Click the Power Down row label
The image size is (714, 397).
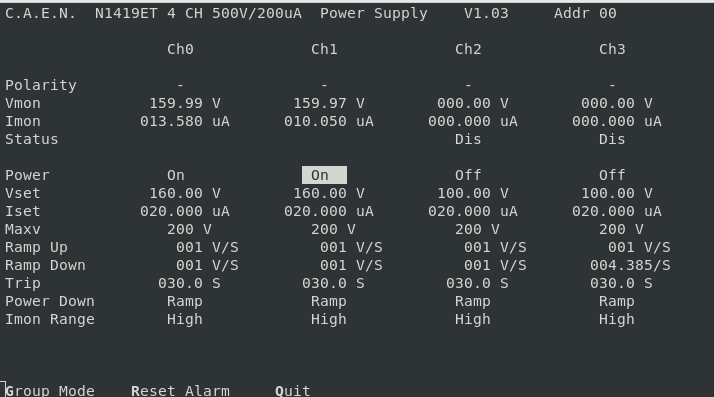pyautogui.click(x=50, y=301)
